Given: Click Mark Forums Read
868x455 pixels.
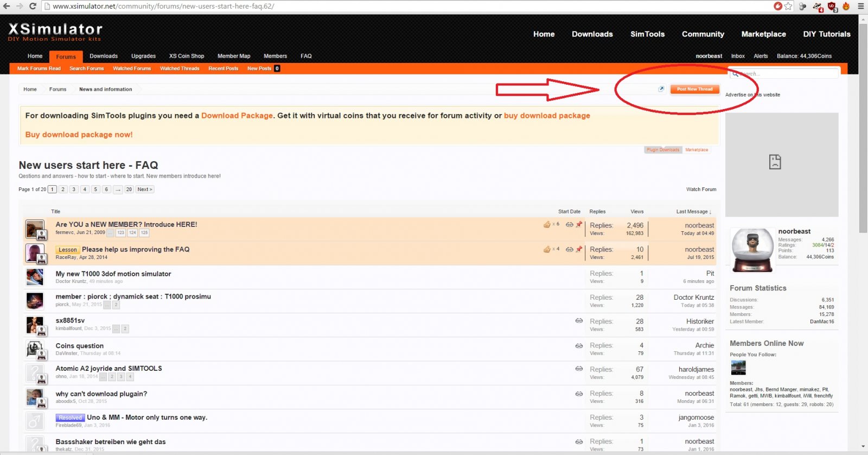Looking at the screenshot, I should tap(39, 68).
